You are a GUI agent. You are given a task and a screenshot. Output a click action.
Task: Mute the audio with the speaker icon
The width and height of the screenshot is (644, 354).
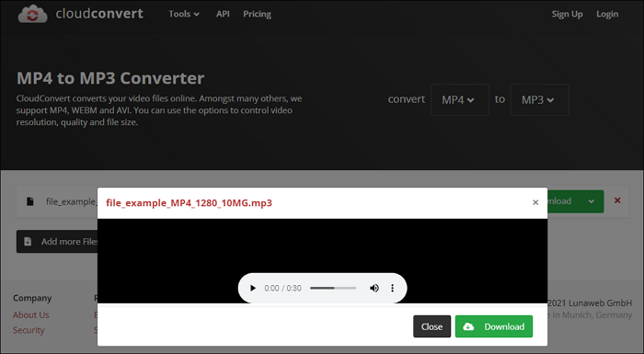click(374, 289)
